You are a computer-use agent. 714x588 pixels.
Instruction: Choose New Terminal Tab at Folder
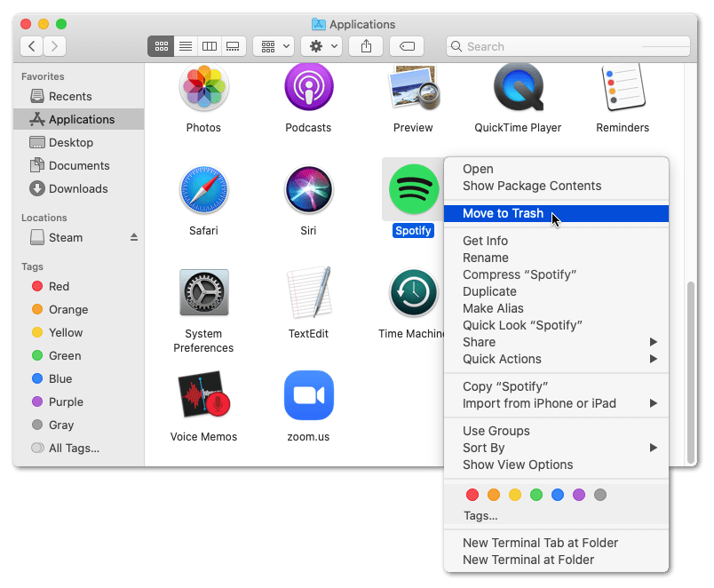[x=556, y=543]
